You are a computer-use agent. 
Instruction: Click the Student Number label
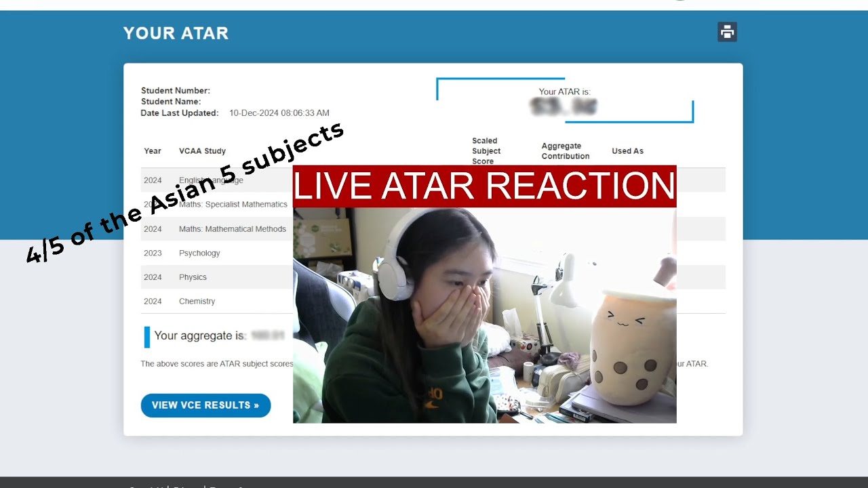[176, 91]
